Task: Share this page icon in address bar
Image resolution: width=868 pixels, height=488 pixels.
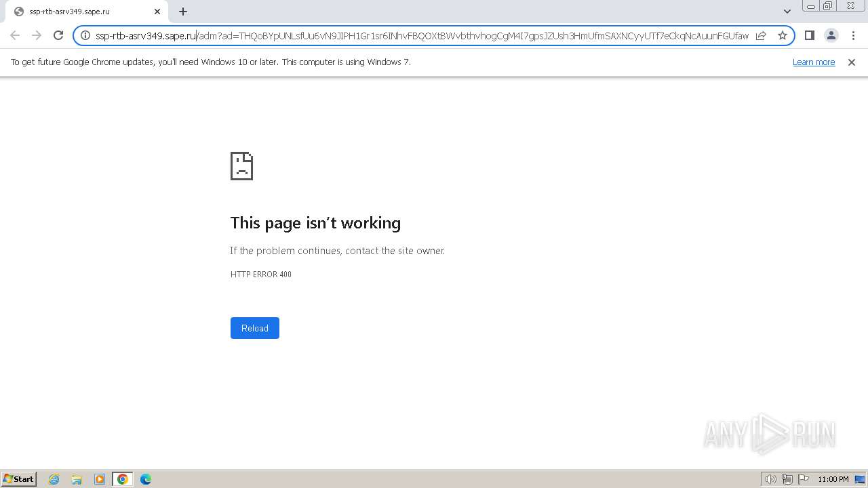Action: point(761,35)
